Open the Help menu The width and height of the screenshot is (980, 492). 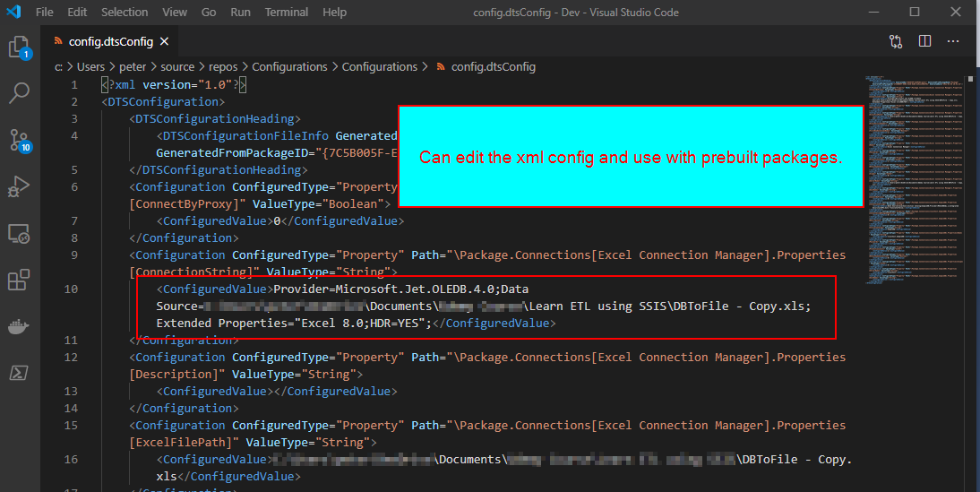pos(334,12)
